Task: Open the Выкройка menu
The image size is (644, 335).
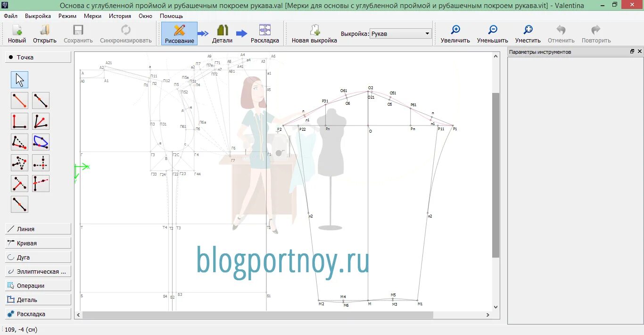Action: point(38,16)
